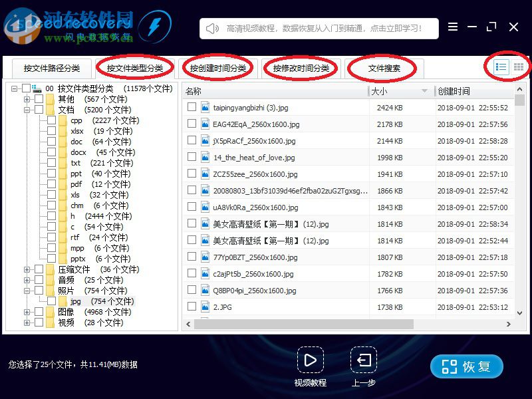The image size is (532, 399).
Task: Click image icon of 2.JPG
Action: tap(205, 307)
